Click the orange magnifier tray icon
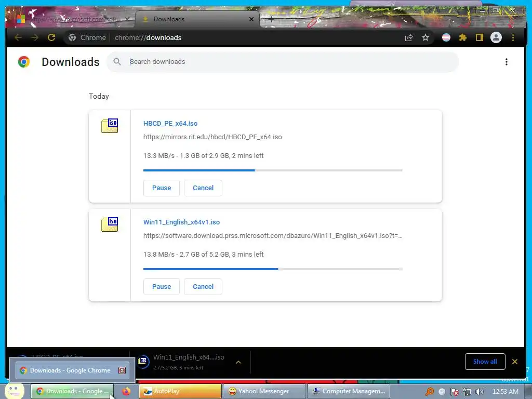532x399 pixels. pyautogui.click(x=430, y=392)
